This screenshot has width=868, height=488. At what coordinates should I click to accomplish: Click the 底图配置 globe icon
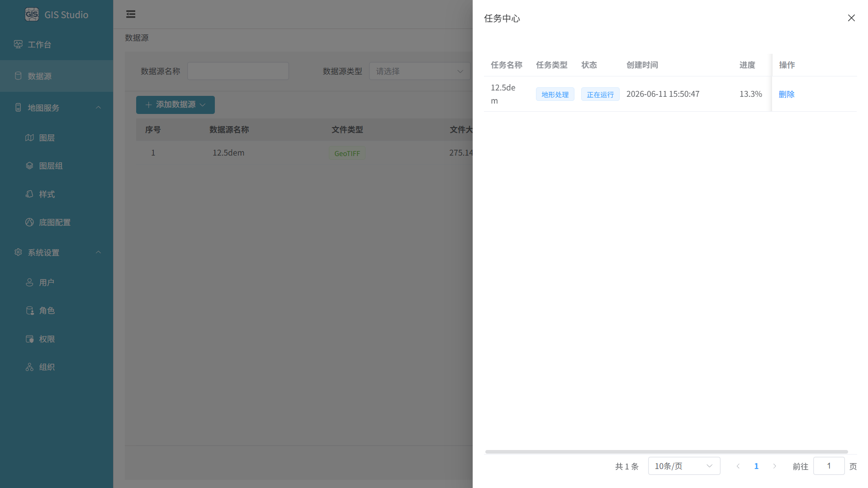[29, 222]
